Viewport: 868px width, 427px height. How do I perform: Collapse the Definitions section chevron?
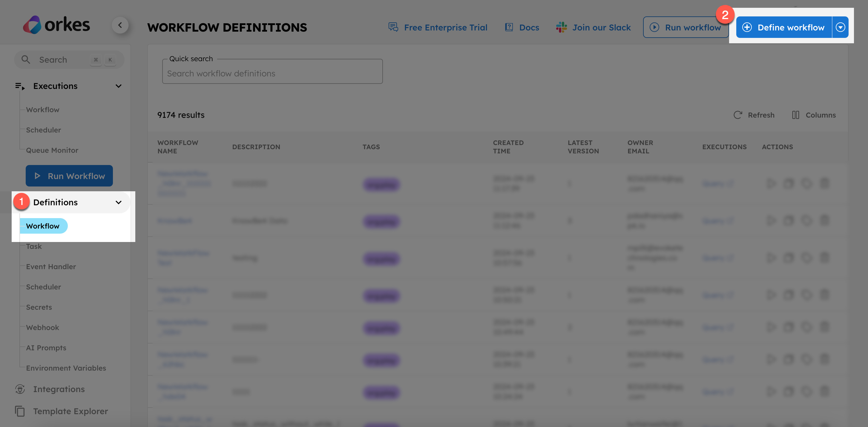coord(118,202)
